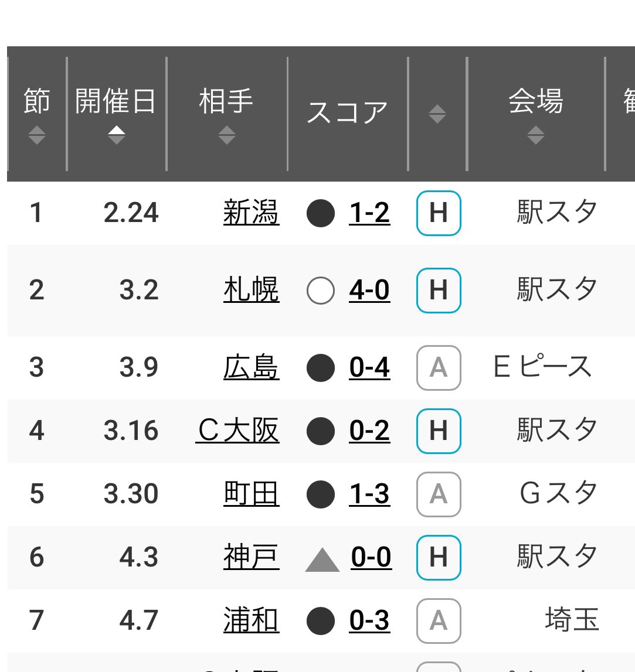View the 0-0 draw match result
The image size is (635, 672).
tap(371, 557)
